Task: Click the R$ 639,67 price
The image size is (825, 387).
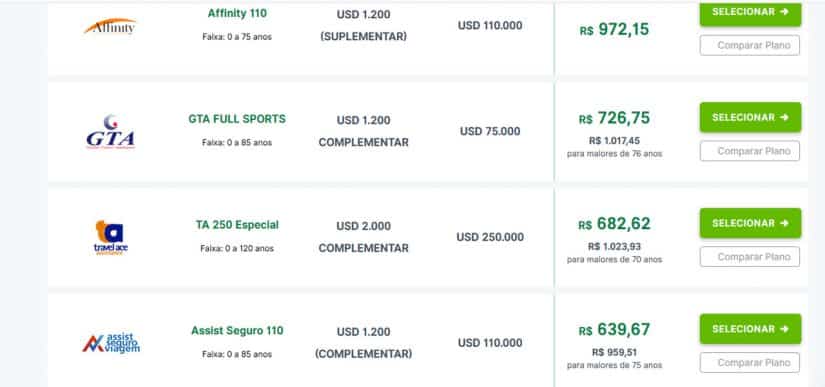Action: click(615, 330)
